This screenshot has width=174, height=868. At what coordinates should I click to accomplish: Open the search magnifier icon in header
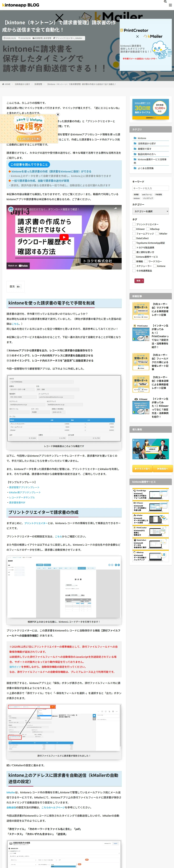[x=165, y=2]
